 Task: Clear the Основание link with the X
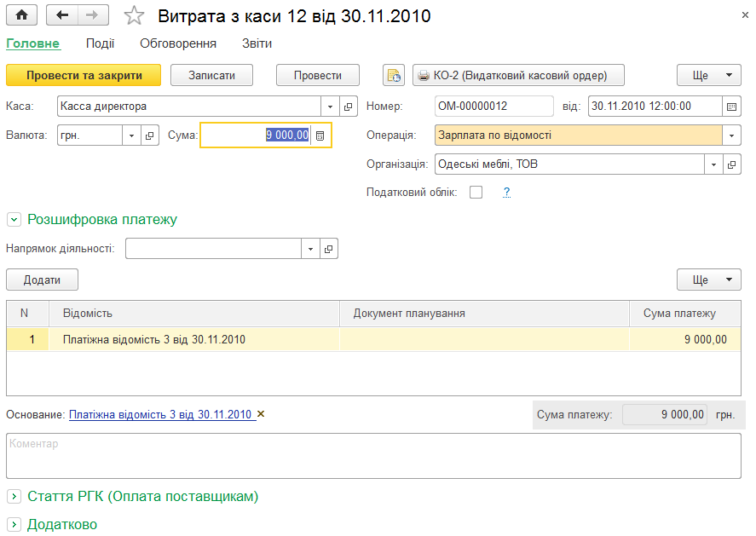coord(261,414)
